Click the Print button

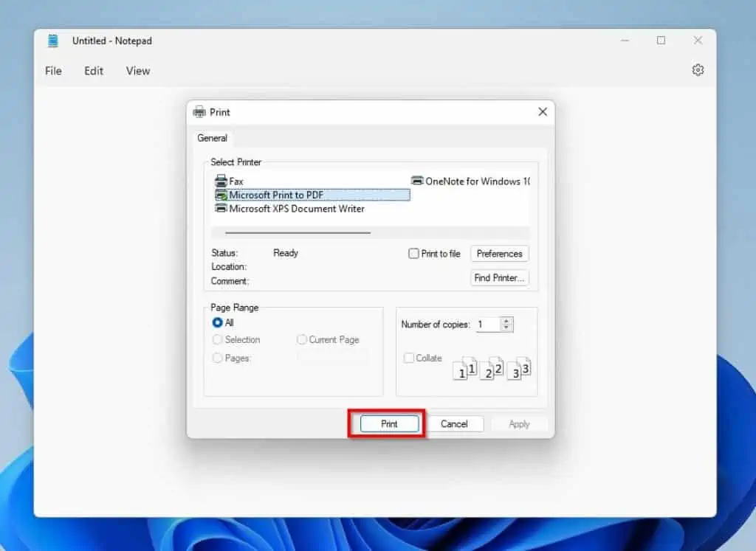[389, 424]
